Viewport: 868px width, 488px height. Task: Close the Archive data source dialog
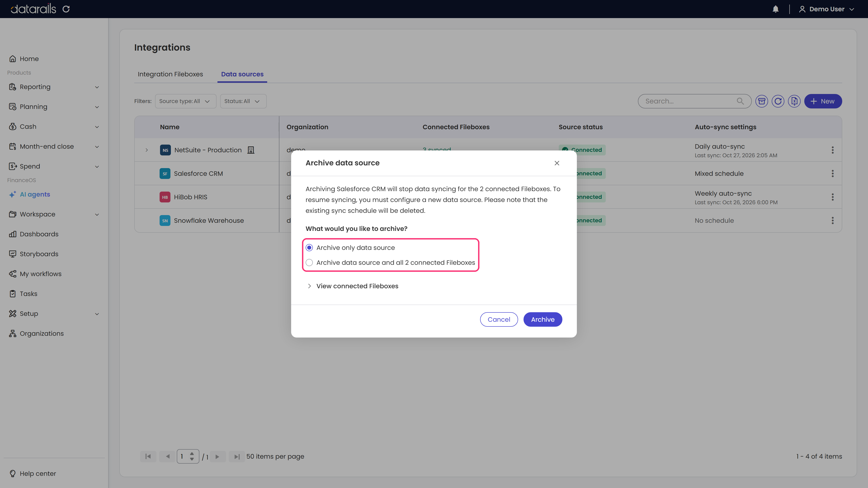pos(557,163)
